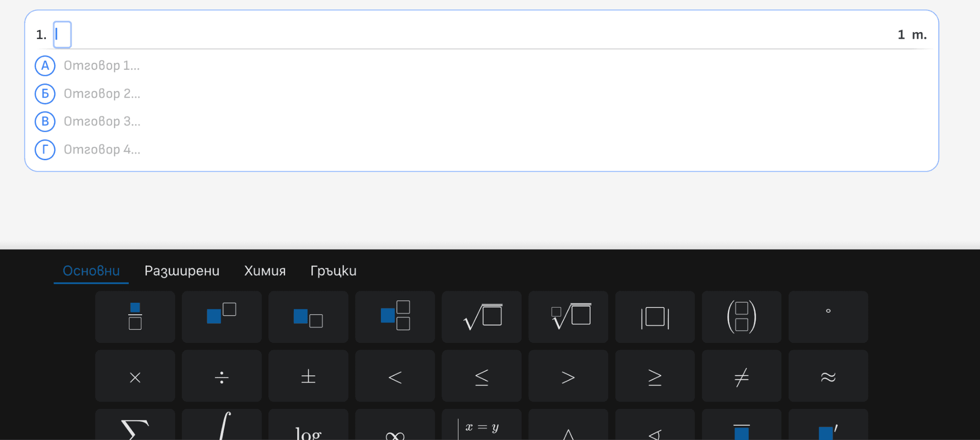Insert the x = y system template
The width and height of the screenshot is (980, 440).
point(481,425)
